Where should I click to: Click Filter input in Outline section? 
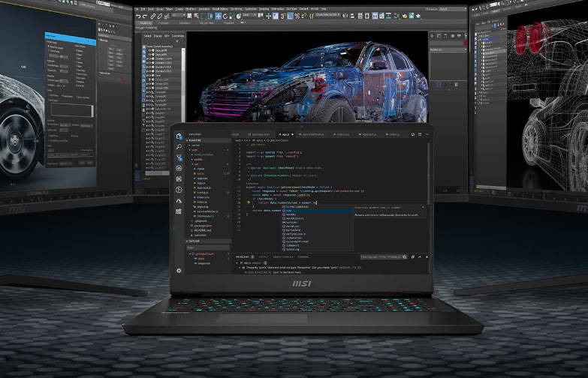coord(208,247)
